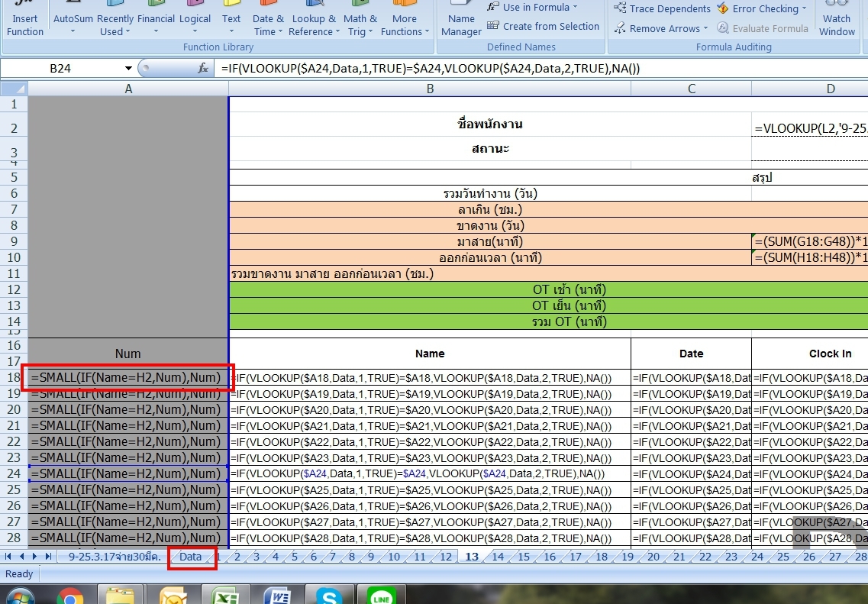Screen dimensions: 868x604
Task: Open Google Chrome from taskbar
Action: click(x=70, y=596)
